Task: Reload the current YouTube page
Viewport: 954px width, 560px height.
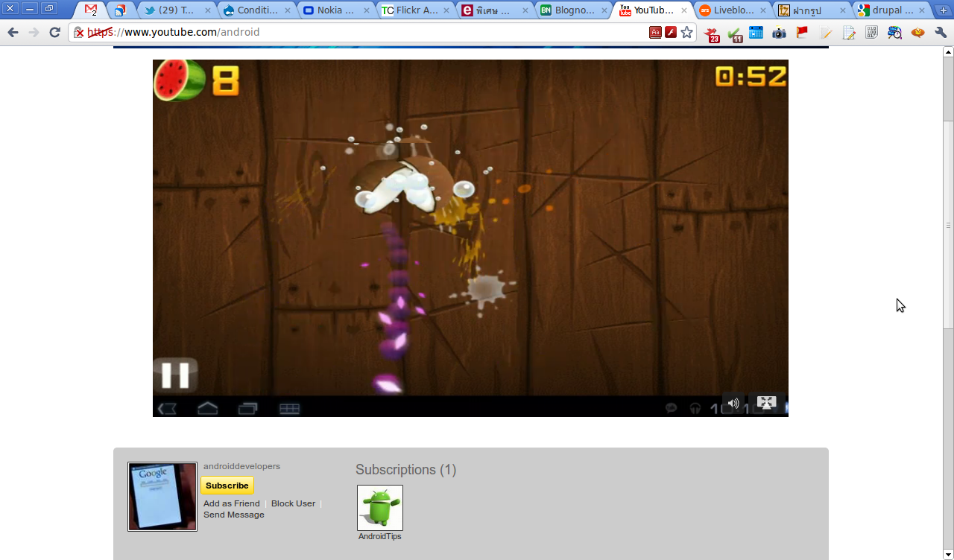Action: point(54,33)
